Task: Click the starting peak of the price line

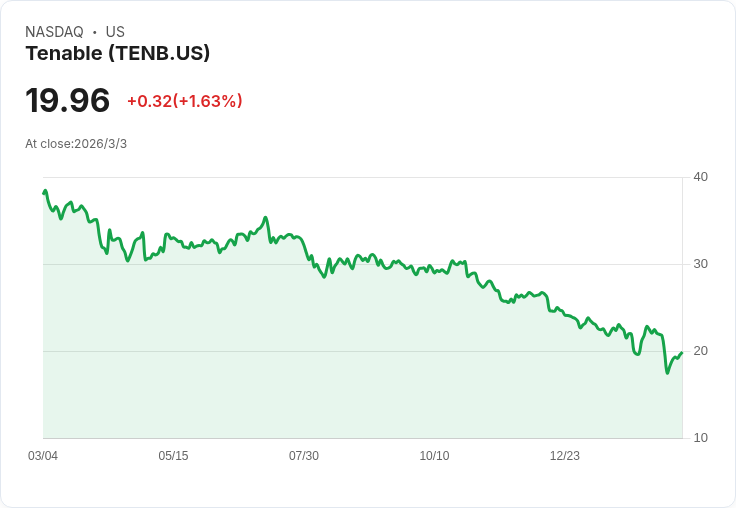Action: pos(45,191)
